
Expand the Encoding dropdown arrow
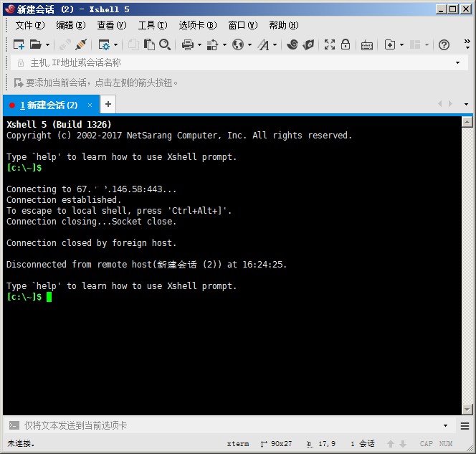[x=249, y=45]
